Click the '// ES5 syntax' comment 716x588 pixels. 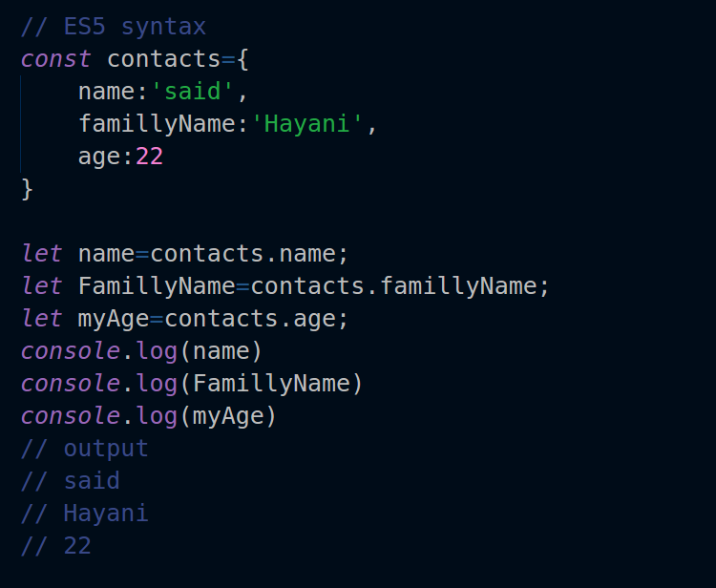[113, 26]
